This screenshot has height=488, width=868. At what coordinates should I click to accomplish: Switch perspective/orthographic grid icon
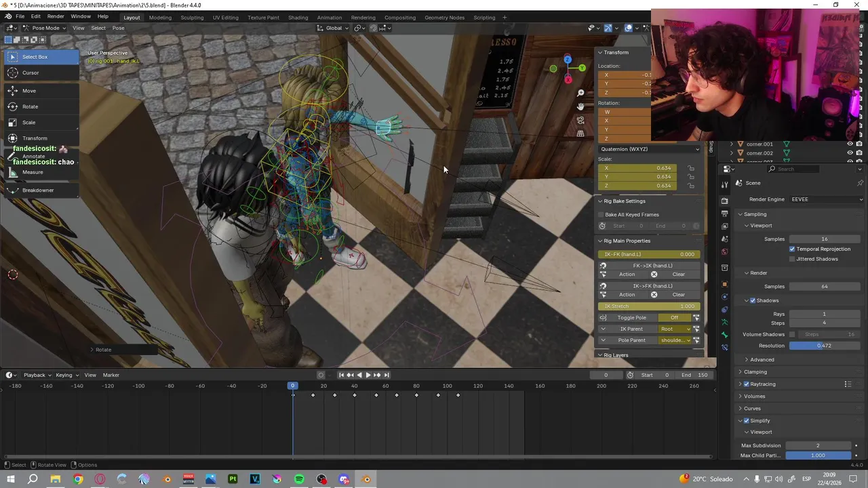pyautogui.click(x=580, y=134)
